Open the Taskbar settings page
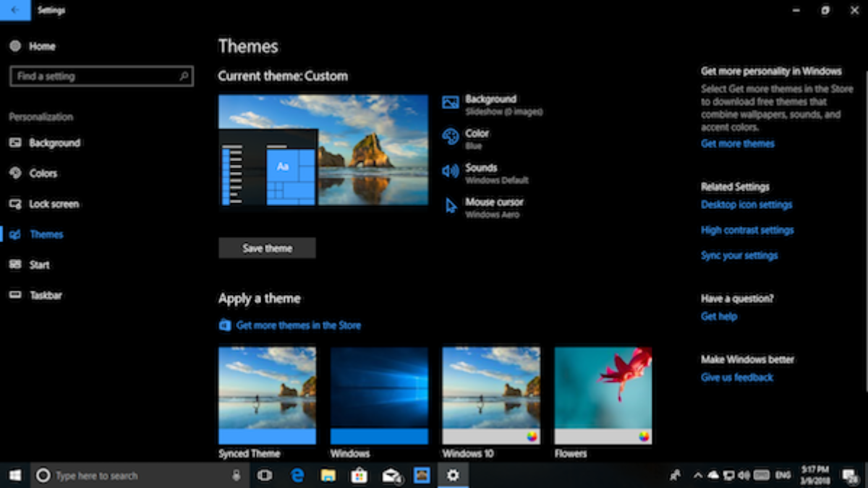 [46, 295]
